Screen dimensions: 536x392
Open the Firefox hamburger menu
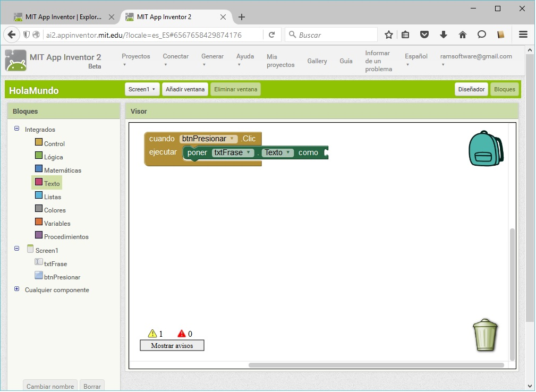[x=523, y=35]
